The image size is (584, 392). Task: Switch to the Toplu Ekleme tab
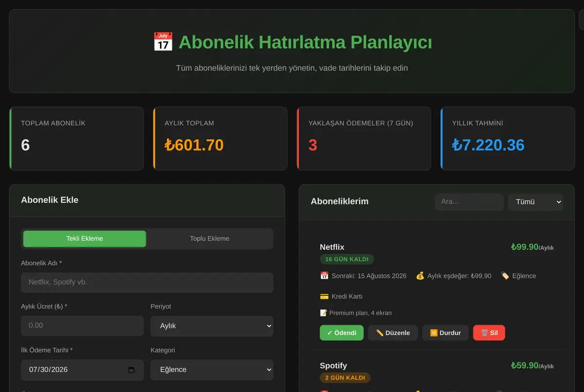point(209,238)
